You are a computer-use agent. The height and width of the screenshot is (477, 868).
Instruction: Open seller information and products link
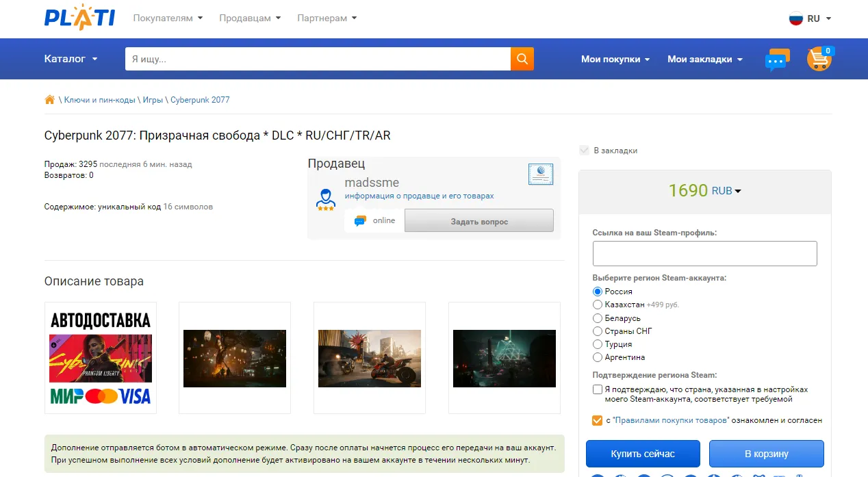coord(419,196)
